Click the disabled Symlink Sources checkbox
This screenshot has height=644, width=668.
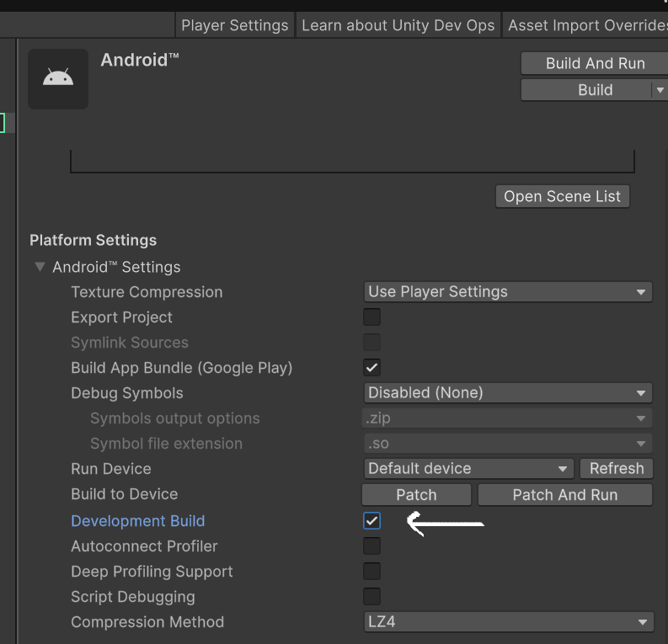(x=371, y=343)
